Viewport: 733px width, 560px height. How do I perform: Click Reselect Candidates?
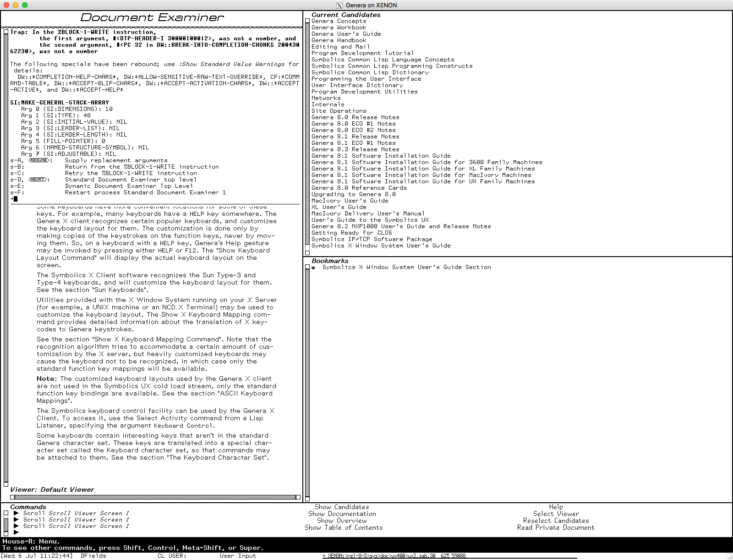(x=556, y=521)
